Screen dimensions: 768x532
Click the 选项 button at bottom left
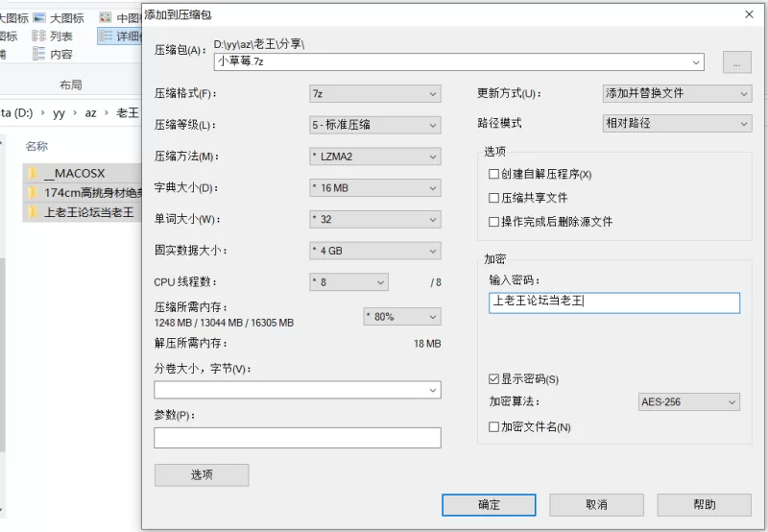tap(202, 474)
